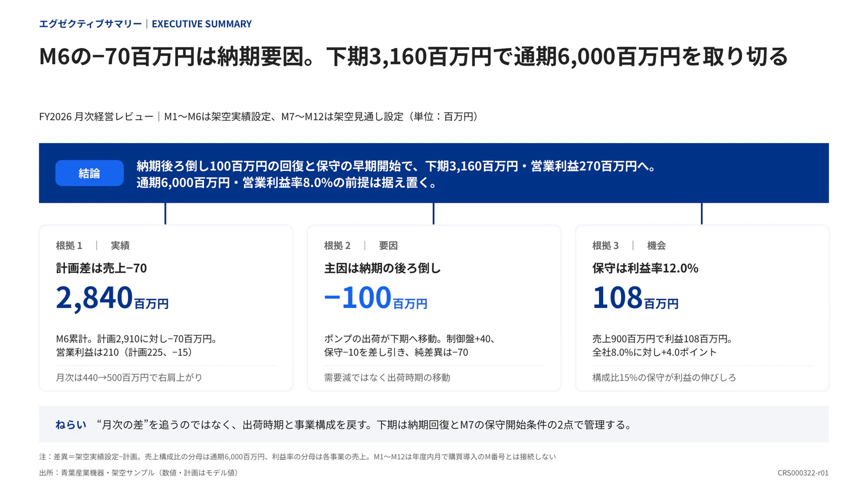This screenshot has width=868, height=488.
Task: Click the text 売上900百万円で利益108百万円
Action: pyautogui.click(x=663, y=339)
